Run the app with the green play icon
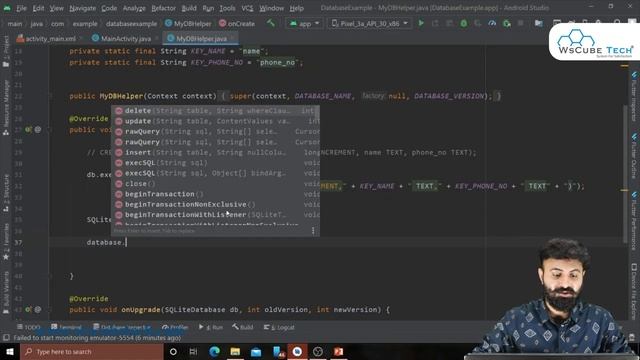640x360 pixels. point(421,23)
